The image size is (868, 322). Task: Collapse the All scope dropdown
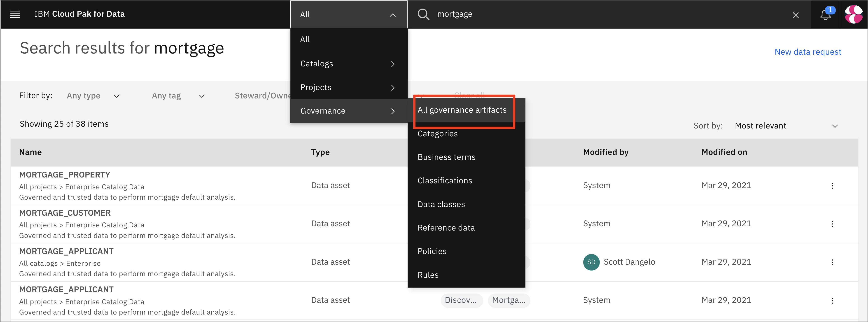click(349, 14)
